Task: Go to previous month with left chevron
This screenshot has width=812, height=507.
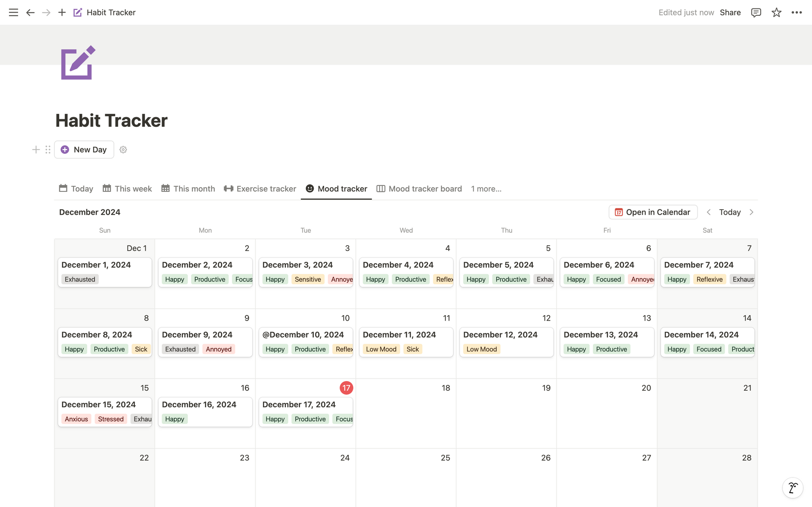Action: click(709, 212)
